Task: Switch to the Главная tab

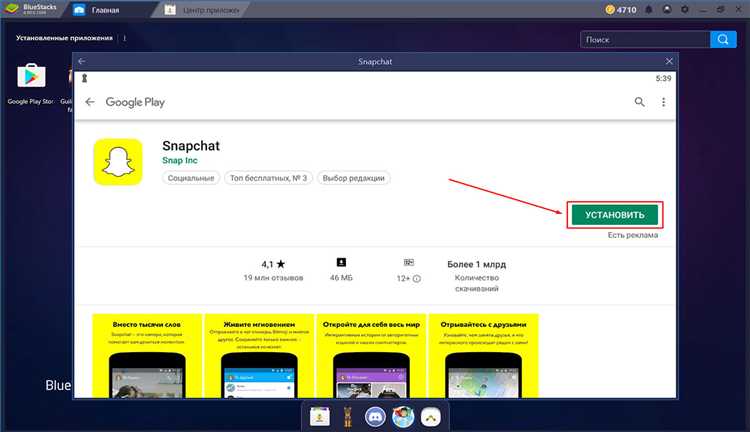Action: (105, 10)
